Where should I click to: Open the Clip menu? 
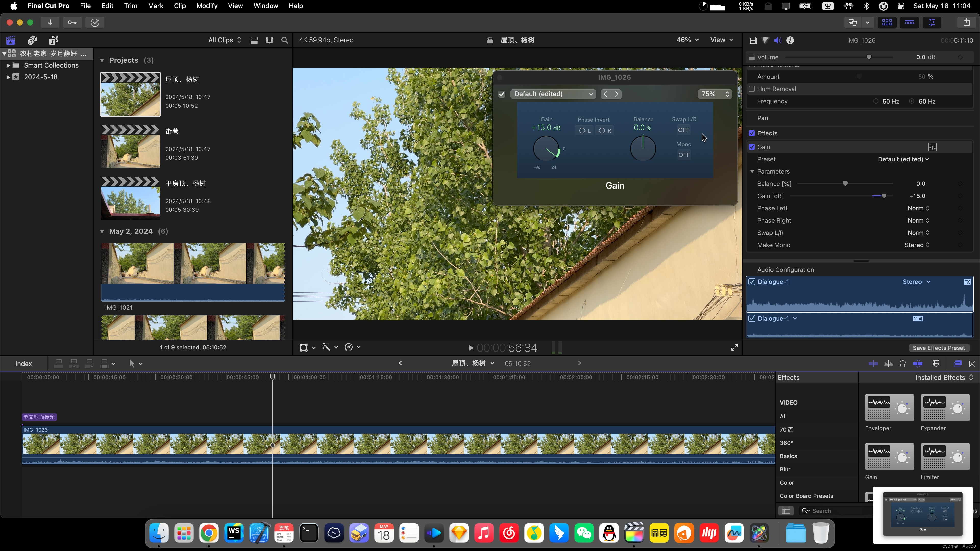tap(180, 6)
